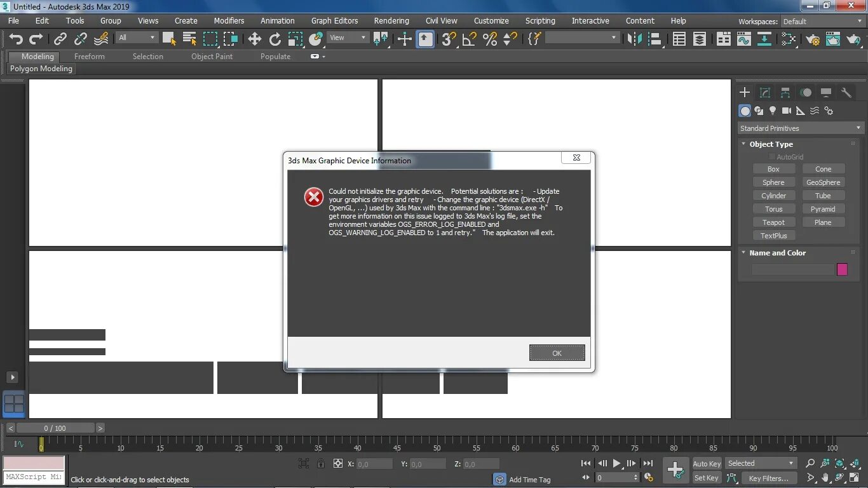Viewport: 868px width, 488px height.
Task: Switch to the Freeform ribbon tab
Action: point(89,57)
